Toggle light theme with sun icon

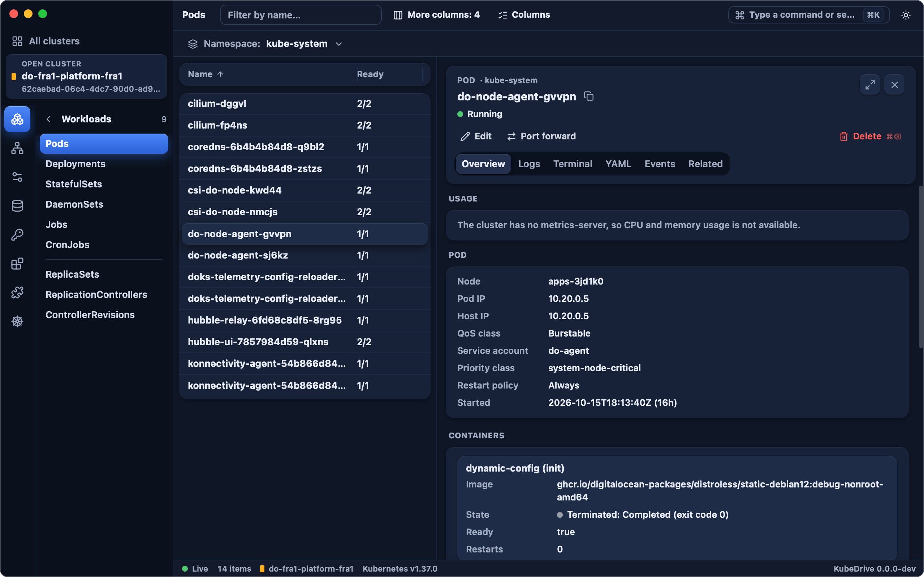[x=906, y=15]
